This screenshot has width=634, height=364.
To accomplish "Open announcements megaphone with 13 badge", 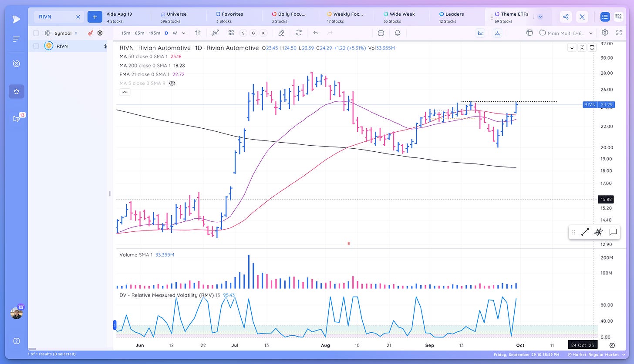I will point(16,119).
